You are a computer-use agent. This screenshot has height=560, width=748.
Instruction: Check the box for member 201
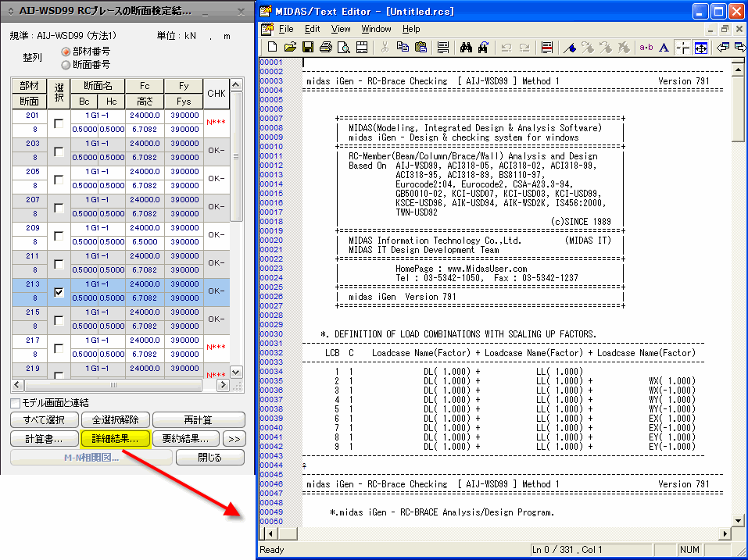click(x=59, y=123)
